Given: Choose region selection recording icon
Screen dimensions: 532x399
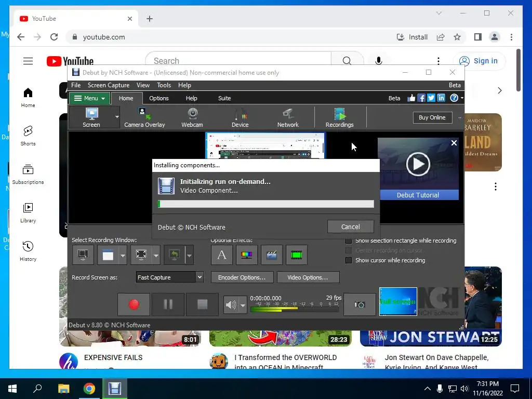Looking at the screenshot, I should [141, 255].
